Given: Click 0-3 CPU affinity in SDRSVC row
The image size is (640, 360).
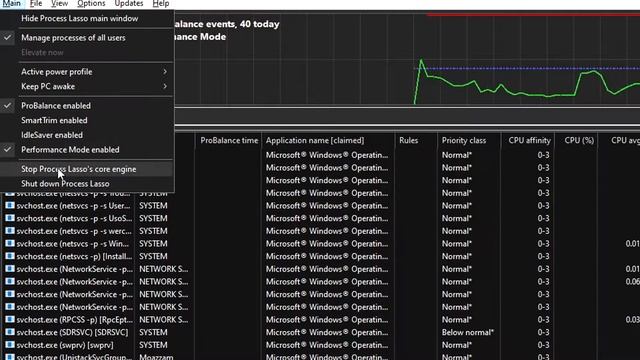Looking at the screenshot, I should click(543, 332).
